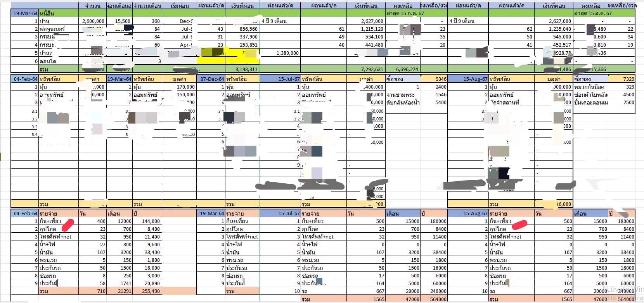Select the yearly expense total 255,490

(147, 291)
